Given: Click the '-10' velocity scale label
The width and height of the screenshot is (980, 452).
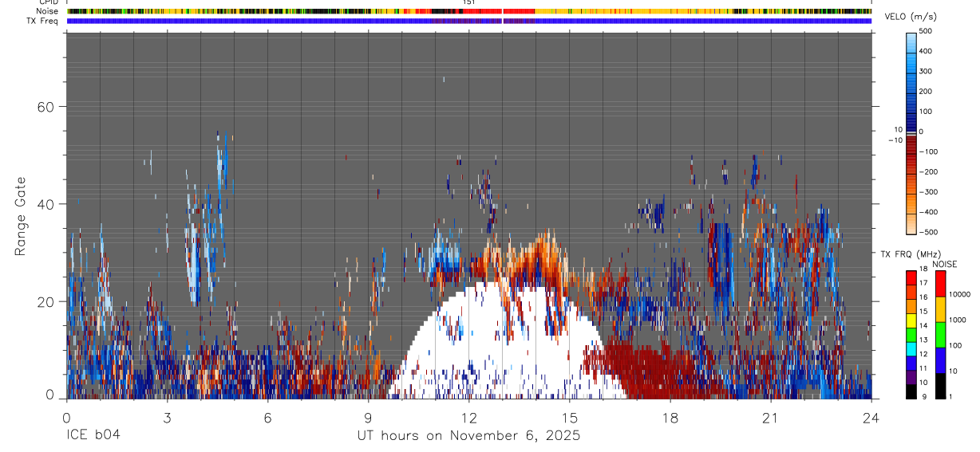Looking at the screenshot, I should tap(895, 140).
